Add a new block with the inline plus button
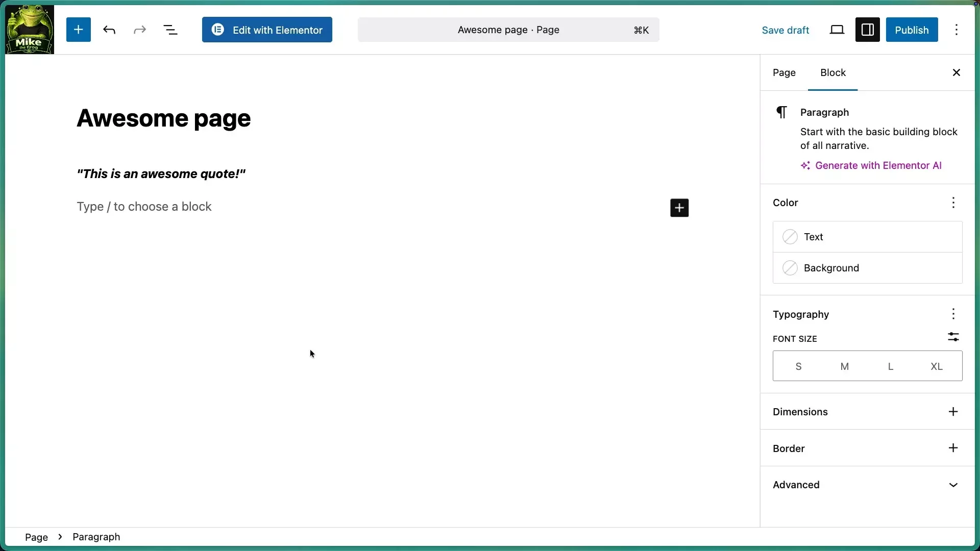 coord(679,208)
